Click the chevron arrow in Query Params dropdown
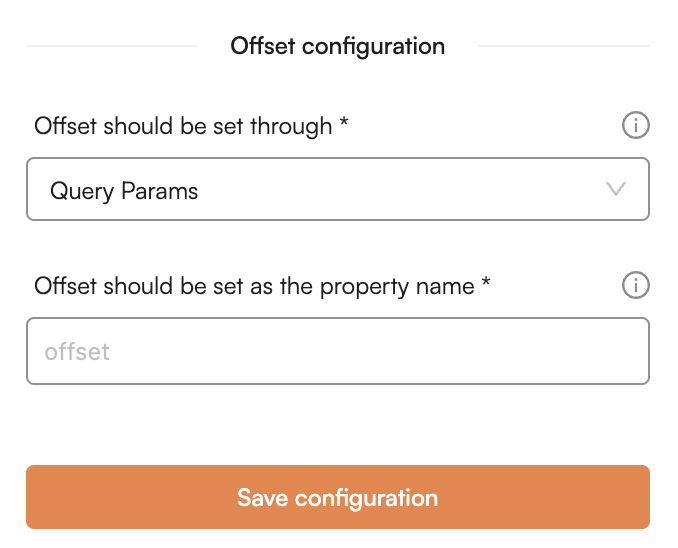 (616, 189)
